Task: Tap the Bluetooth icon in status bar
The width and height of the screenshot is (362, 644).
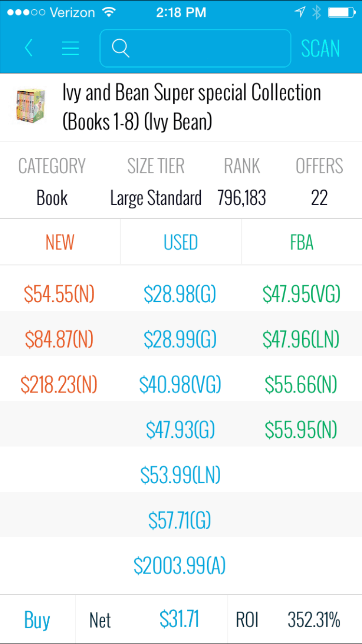Action: tap(317, 12)
